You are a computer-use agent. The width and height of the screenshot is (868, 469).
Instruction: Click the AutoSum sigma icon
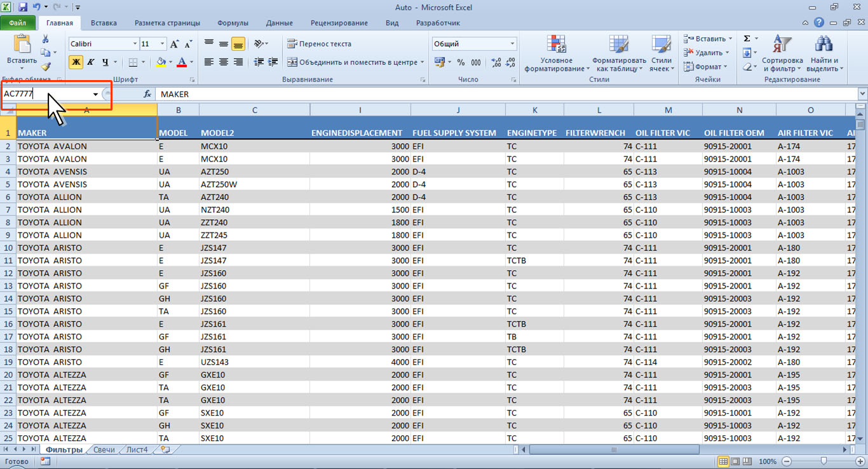747,39
